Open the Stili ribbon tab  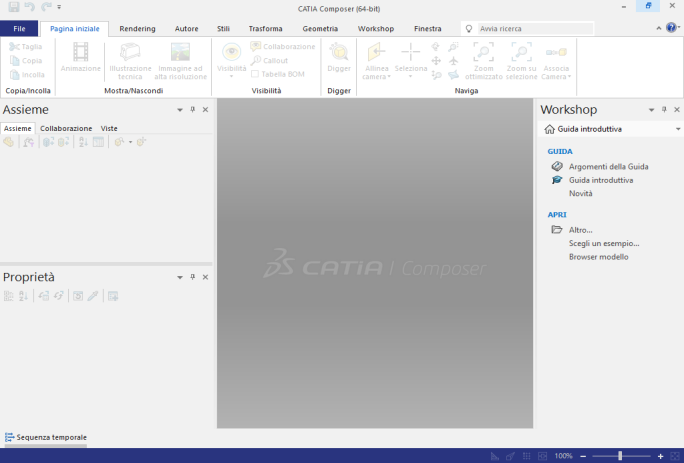223,29
